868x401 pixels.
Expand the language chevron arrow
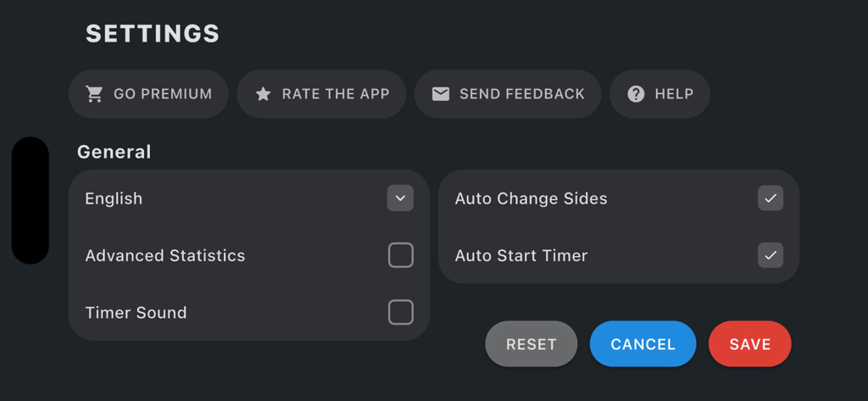[400, 198]
